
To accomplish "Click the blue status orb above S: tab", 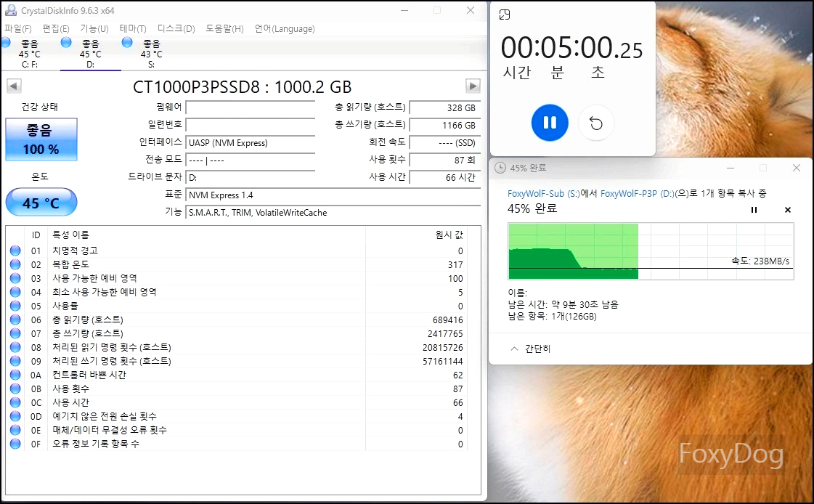I will pos(127,43).
